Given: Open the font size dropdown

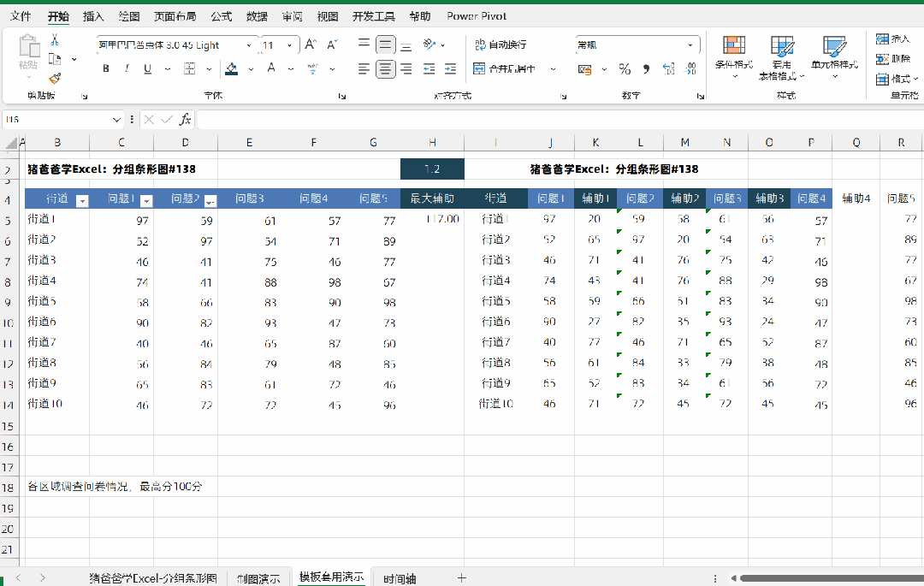Looking at the screenshot, I should click(290, 45).
